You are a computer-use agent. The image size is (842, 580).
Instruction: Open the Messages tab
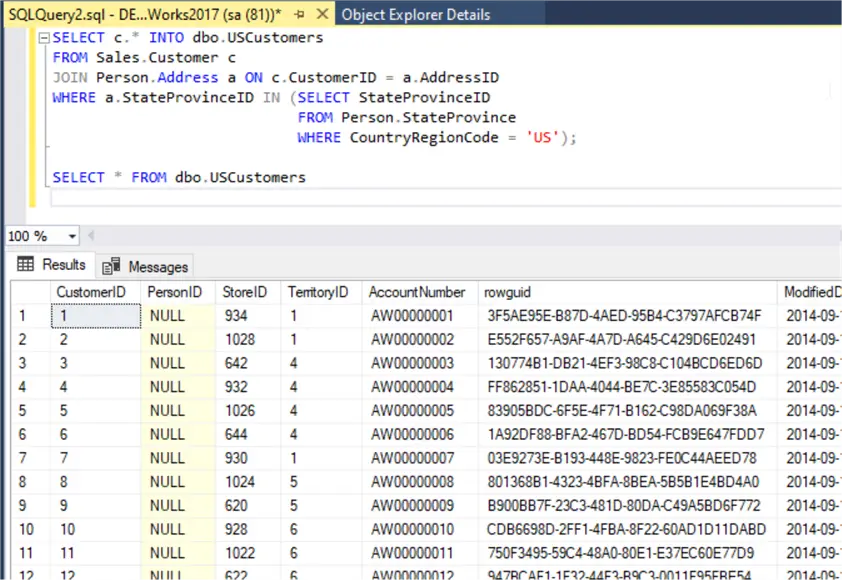click(147, 267)
